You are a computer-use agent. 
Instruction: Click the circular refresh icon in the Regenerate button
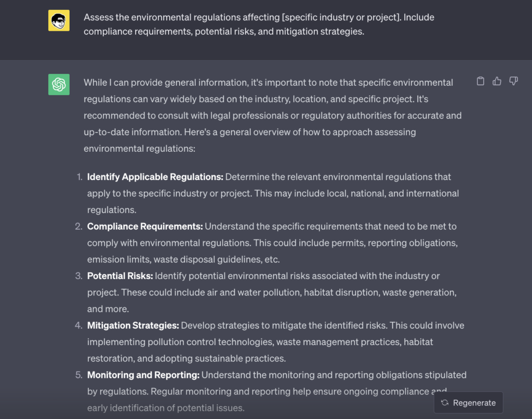tap(444, 402)
